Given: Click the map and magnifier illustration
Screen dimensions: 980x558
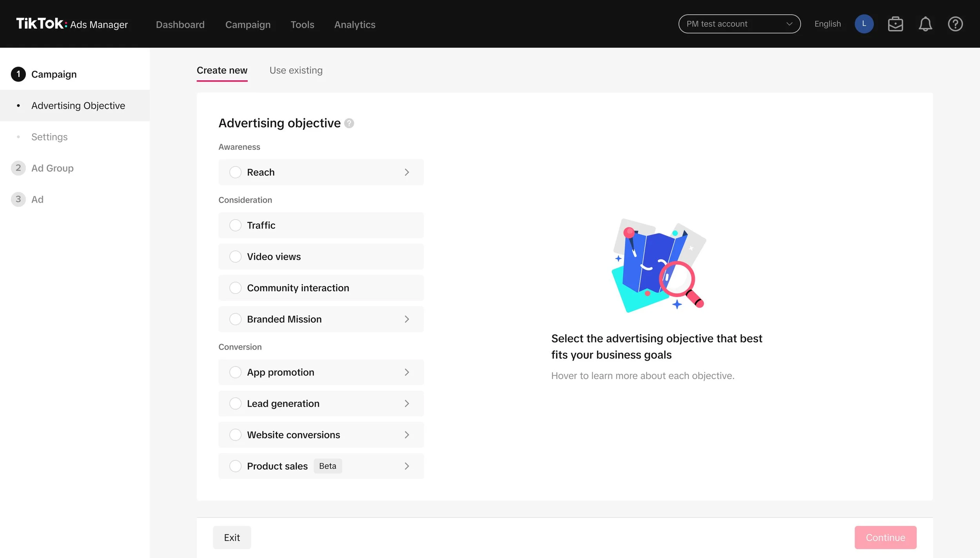Looking at the screenshot, I should [659, 265].
